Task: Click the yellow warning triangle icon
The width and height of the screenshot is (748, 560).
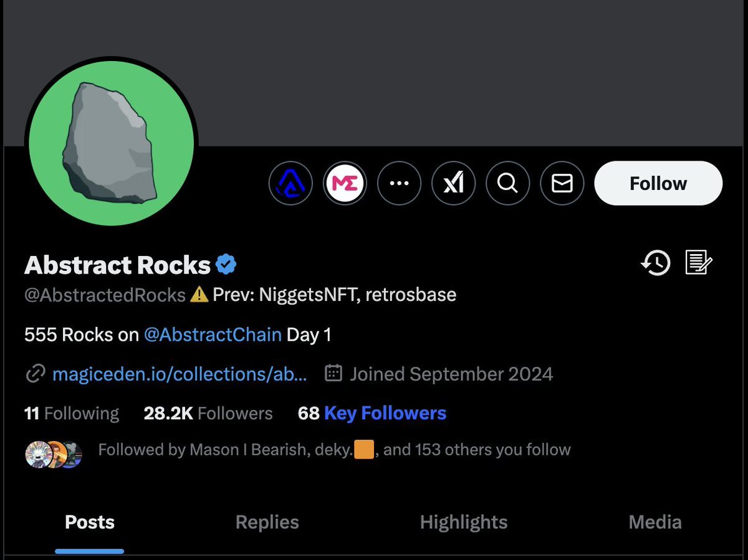Action: pyautogui.click(x=199, y=294)
